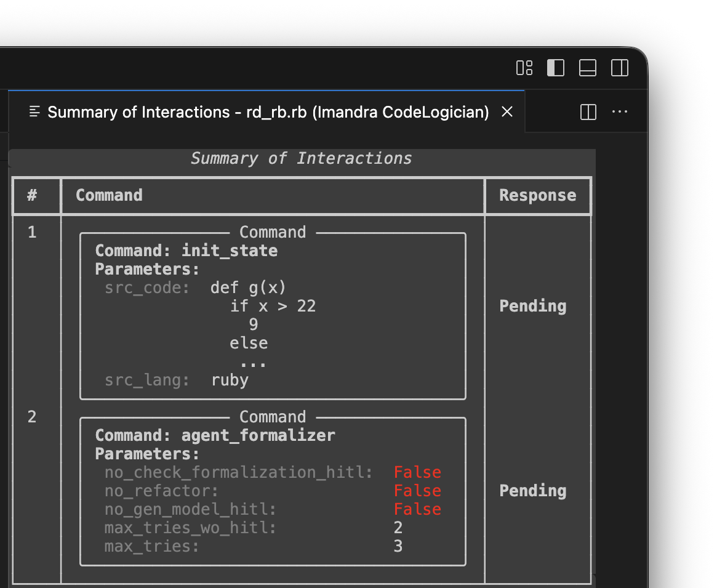Close the Summary of Interactions editor tab
The image size is (717, 588).
coord(507,111)
